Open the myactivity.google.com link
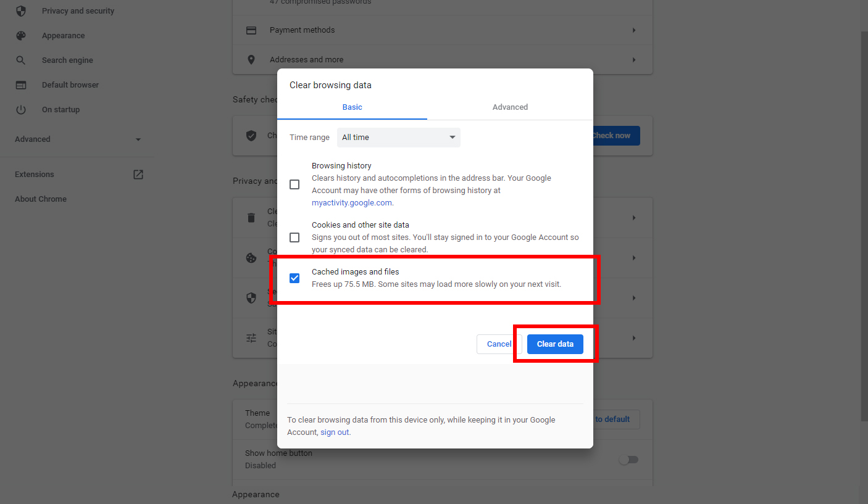Image resolution: width=868 pixels, height=504 pixels. 351,203
